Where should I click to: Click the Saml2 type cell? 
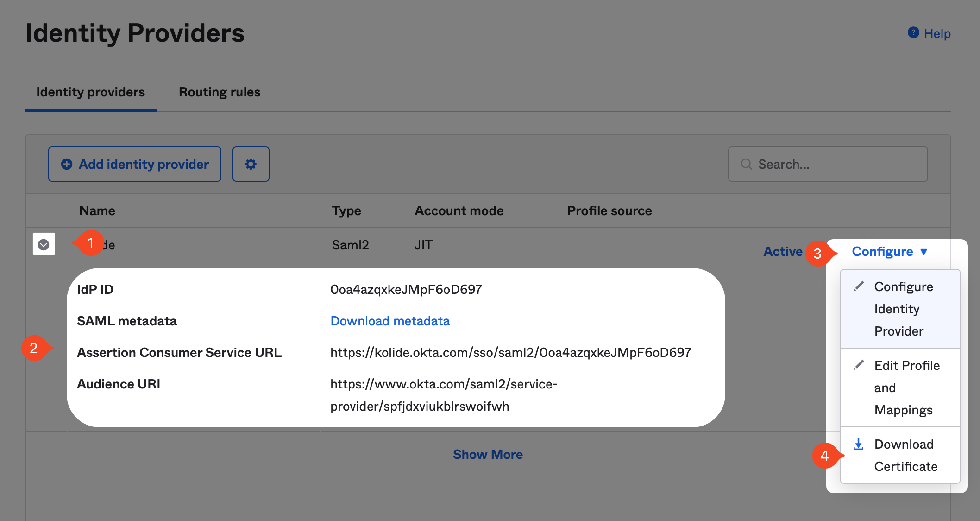[350, 245]
